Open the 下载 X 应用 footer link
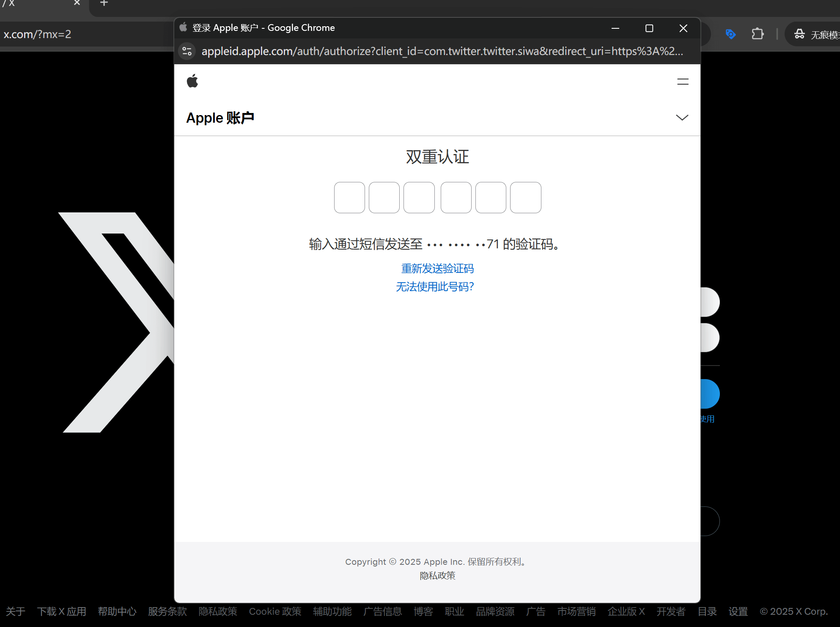Viewport: 840px width, 627px height. coord(62,612)
